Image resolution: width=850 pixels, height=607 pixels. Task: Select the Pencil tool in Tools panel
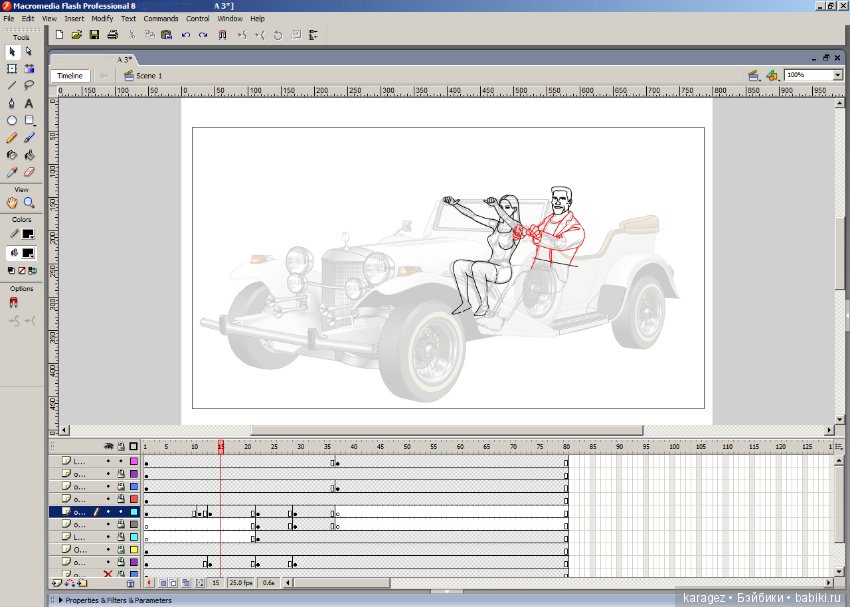(12, 138)
